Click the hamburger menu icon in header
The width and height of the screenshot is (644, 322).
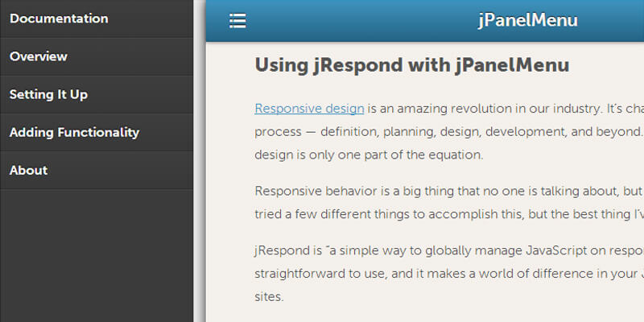point(237,21)
